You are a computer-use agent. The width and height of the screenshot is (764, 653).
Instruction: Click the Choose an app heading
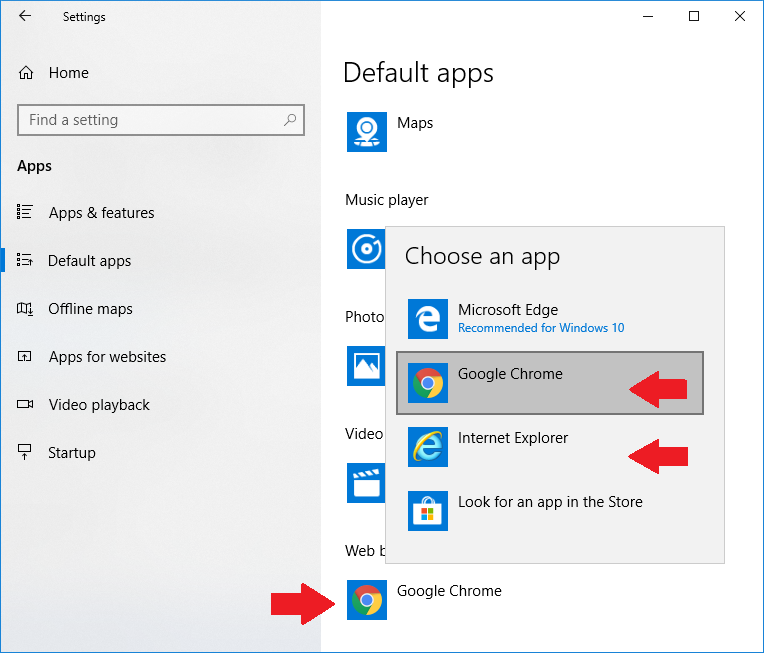(x=482, y=256)
